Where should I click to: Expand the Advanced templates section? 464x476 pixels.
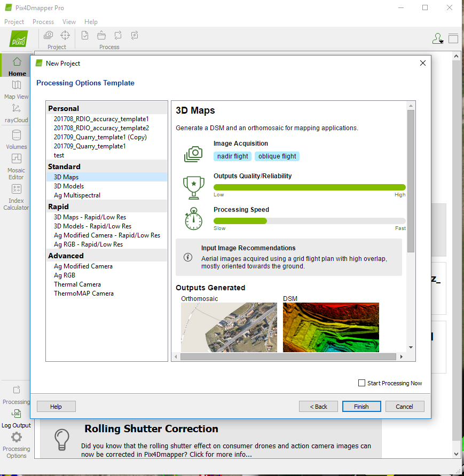67,256
